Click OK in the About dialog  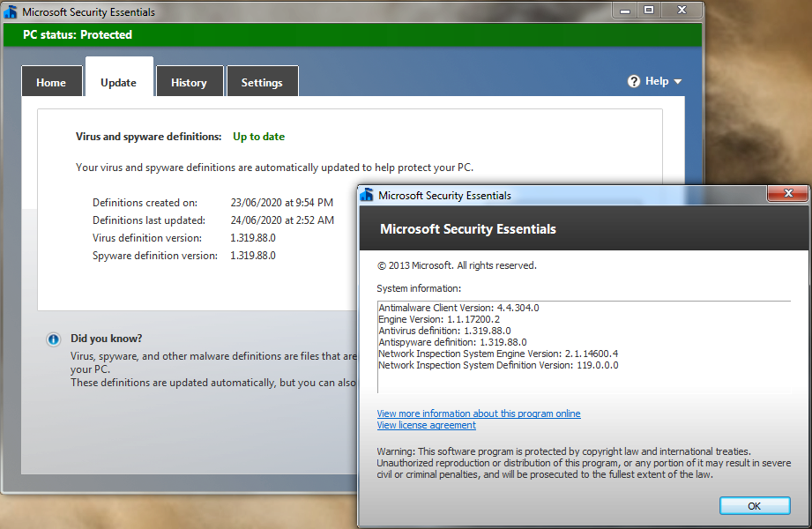pyautogui.click(x=755, y=506)
